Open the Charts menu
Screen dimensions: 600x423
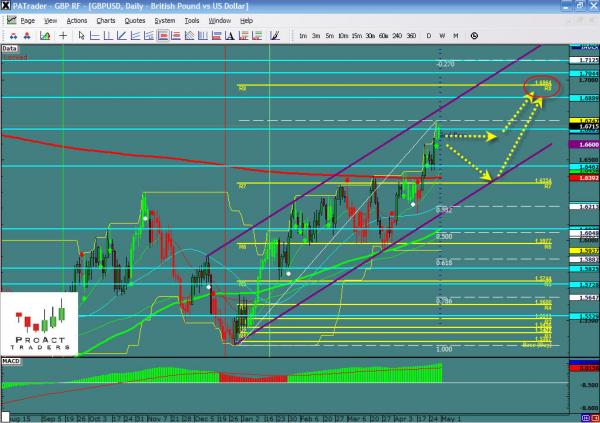pyautogui.click(x=105, y=19)
